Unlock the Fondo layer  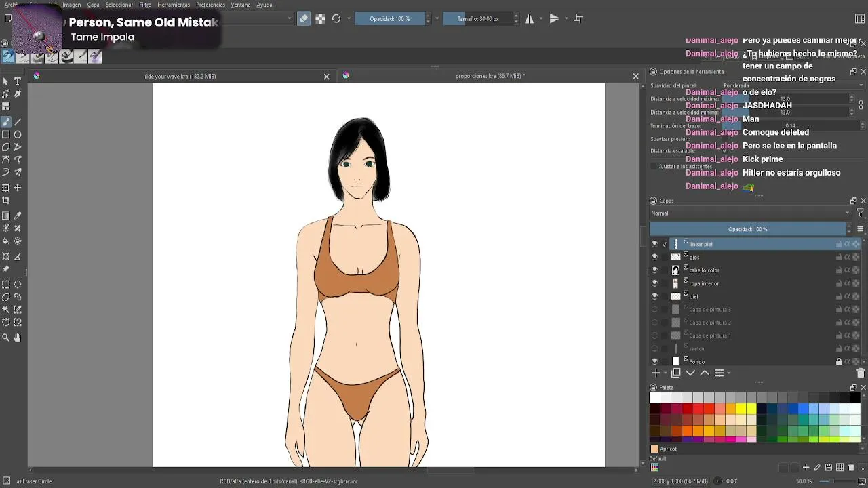point(839,361)
